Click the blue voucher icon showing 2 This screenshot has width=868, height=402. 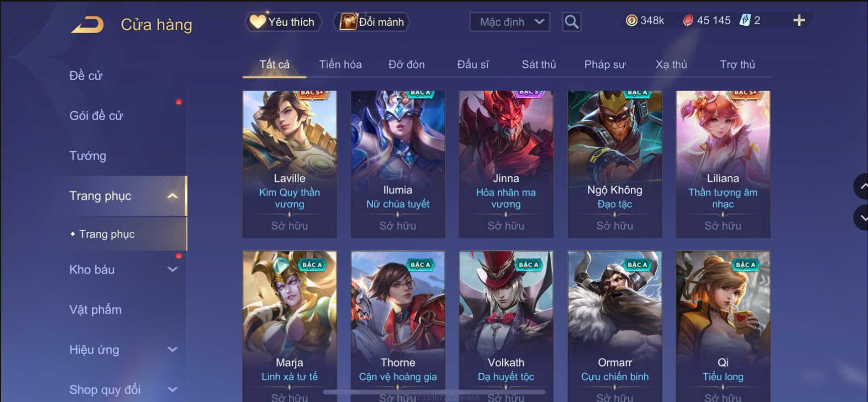[745, 20]
